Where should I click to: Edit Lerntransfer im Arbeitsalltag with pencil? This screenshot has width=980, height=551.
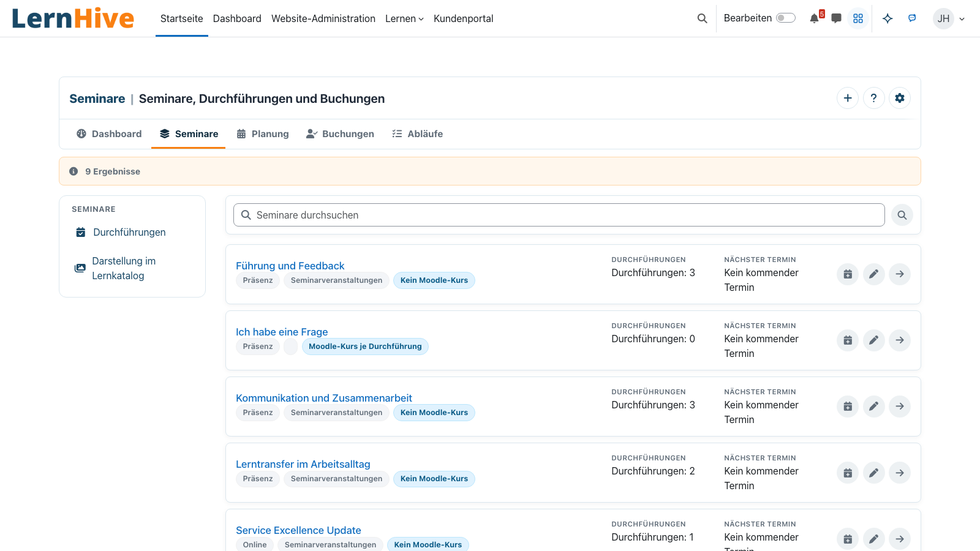874,473
